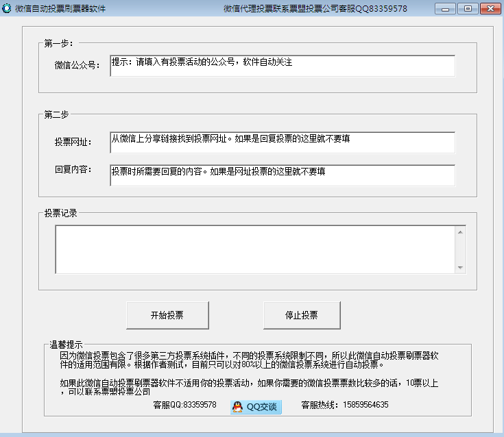This screenshot has width=504, height=437.
Task: Click the QQ penguin icon on QQ交谈
Action: 237,407
